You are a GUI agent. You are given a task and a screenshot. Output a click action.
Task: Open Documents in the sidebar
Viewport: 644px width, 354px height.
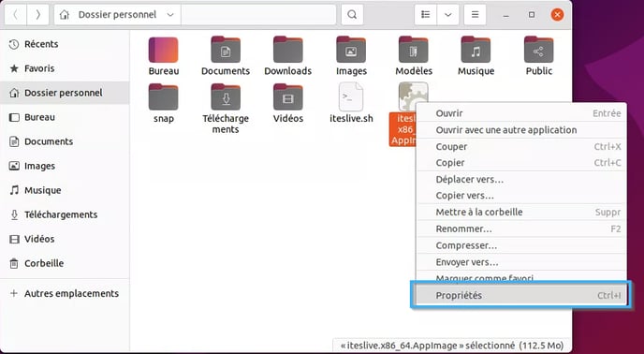coord(65,141)
